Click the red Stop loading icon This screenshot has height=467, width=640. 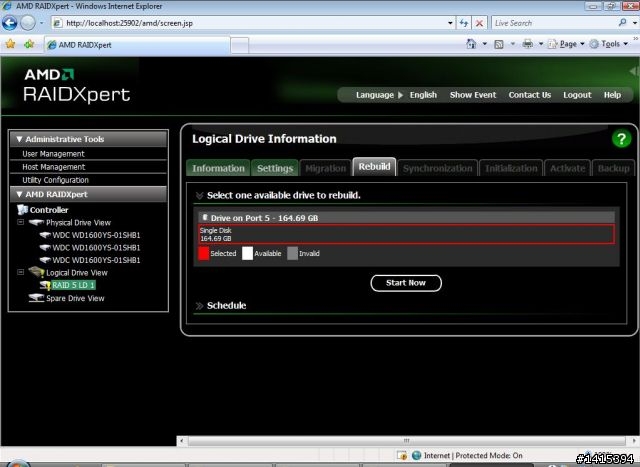[x=480, y=23]
